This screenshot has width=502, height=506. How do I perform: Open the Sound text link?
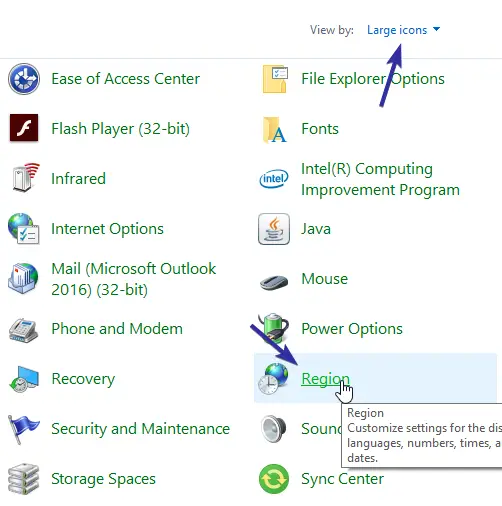(321, 429)
